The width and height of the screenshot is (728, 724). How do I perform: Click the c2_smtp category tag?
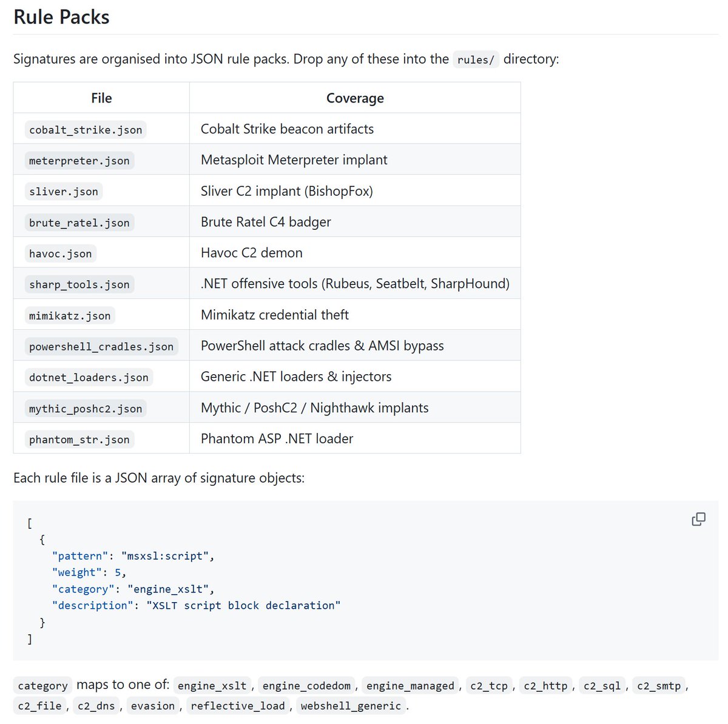tap(659, 686)
